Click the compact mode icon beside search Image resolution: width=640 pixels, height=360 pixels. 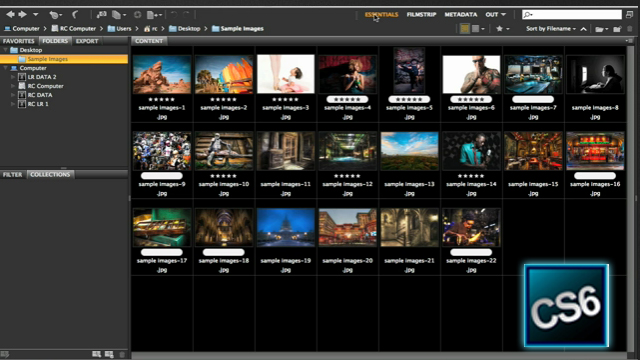[x=629, y=15]
